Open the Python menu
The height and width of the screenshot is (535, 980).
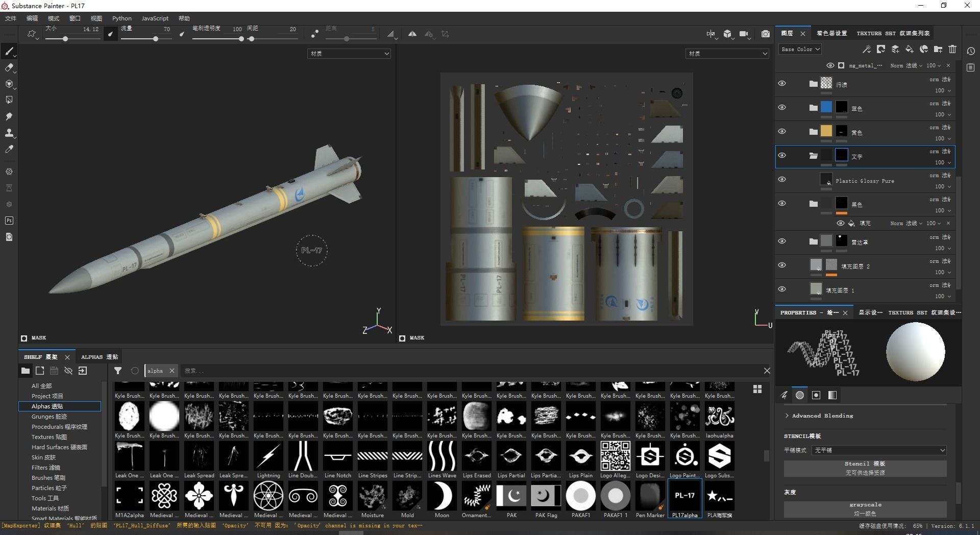pos(122,18)
